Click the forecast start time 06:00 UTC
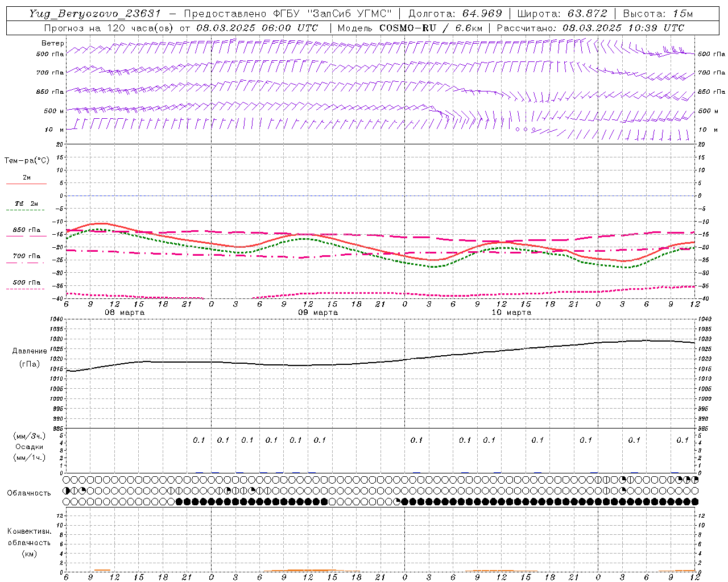The image size is (728, 582). [290, 28]
